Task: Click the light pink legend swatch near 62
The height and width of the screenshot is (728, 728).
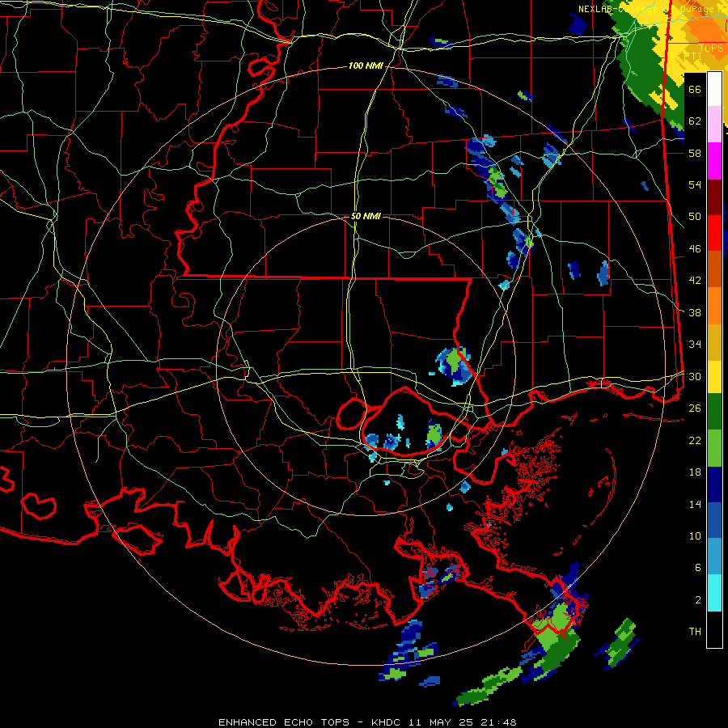Action: tap(714, 125)
